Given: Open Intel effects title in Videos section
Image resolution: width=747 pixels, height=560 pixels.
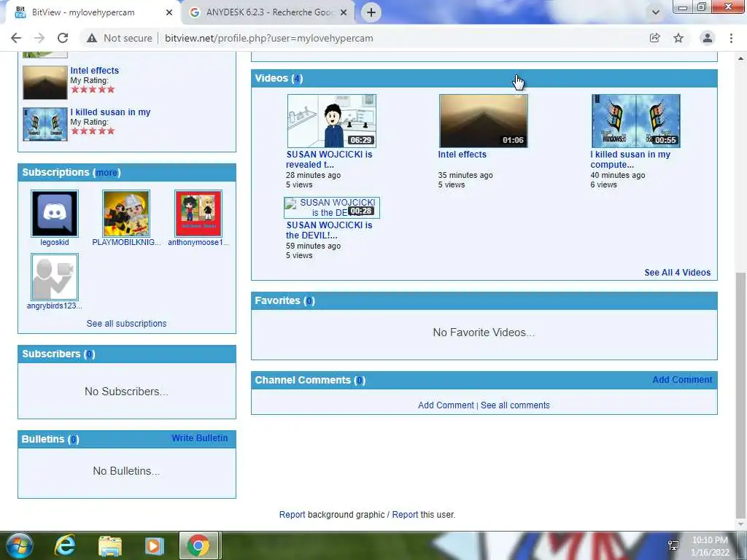Looking at the screenshot, I should click(x=462, y=155).
